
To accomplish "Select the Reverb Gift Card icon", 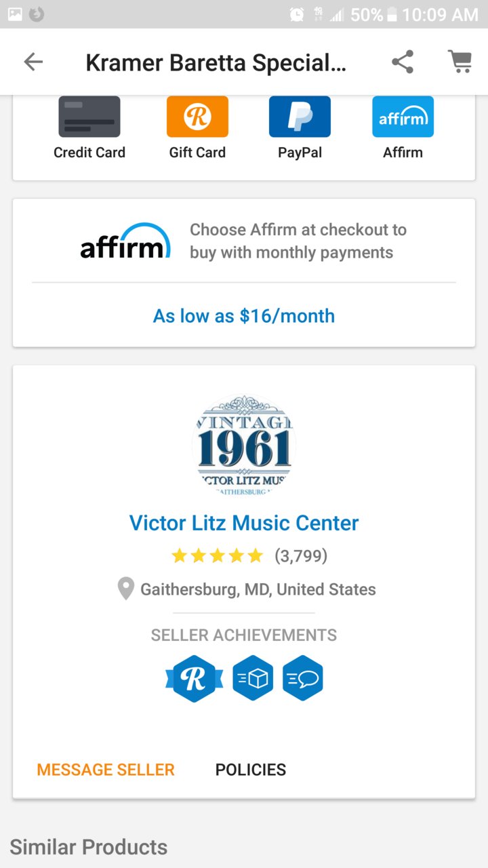I will tap(197, 117).
